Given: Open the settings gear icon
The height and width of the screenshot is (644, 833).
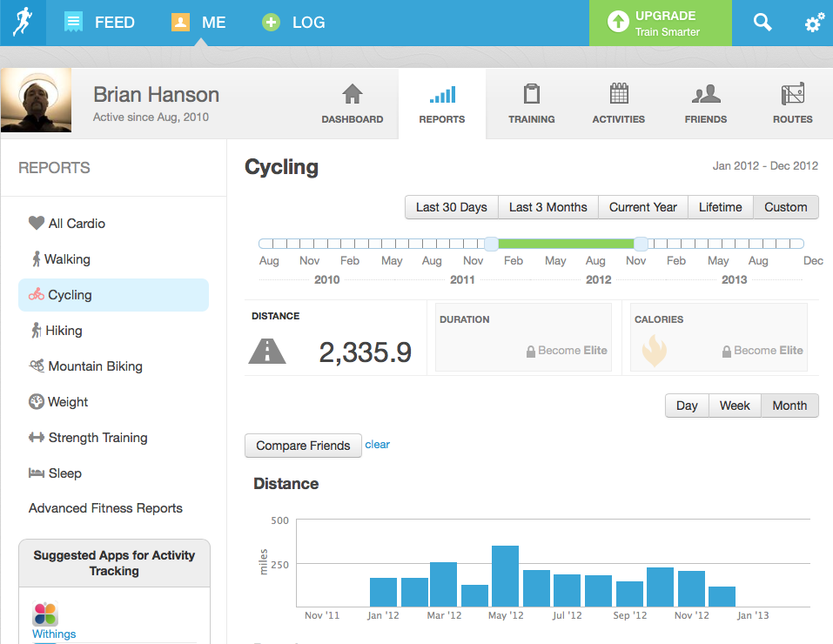Looking at the screenshot, I should pyautogui.click(x=814, y=23).
